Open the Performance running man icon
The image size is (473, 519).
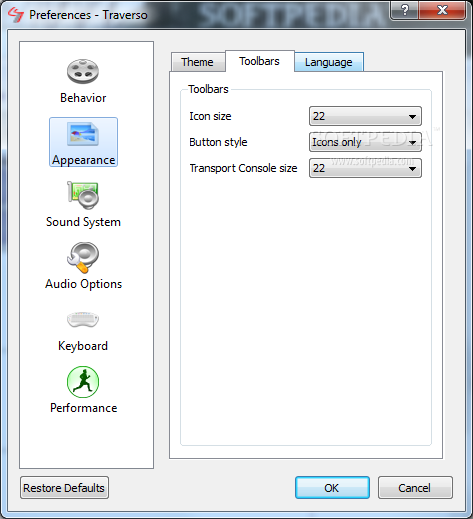pos(83,382)
